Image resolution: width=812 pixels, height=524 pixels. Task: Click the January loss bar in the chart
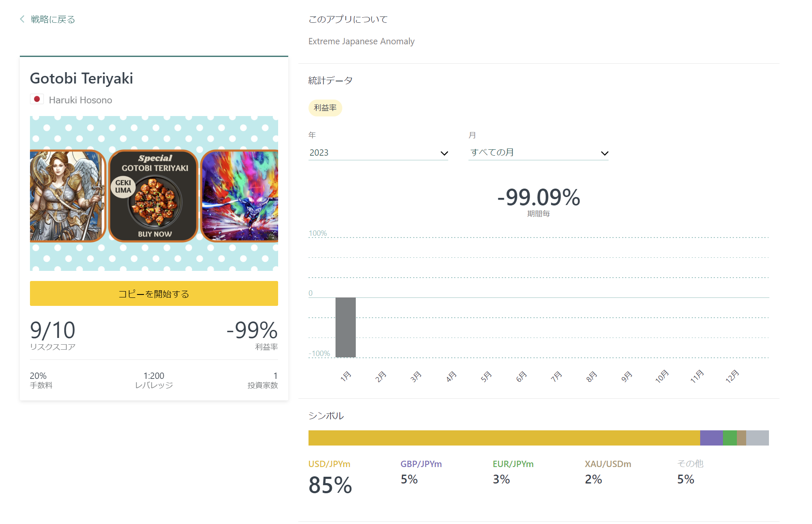pyautogui.click(x=346, y=327)
